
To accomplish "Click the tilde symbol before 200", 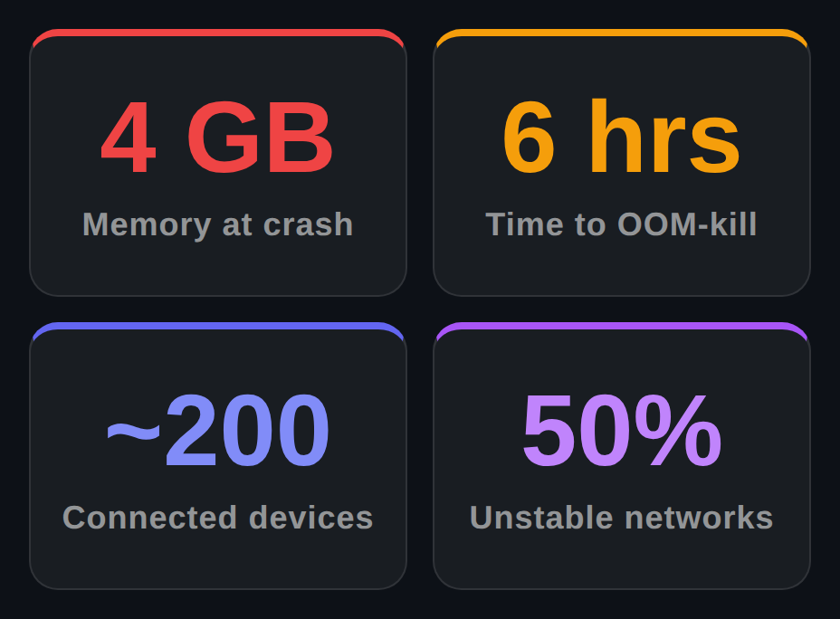I will (x=133, y=431).
